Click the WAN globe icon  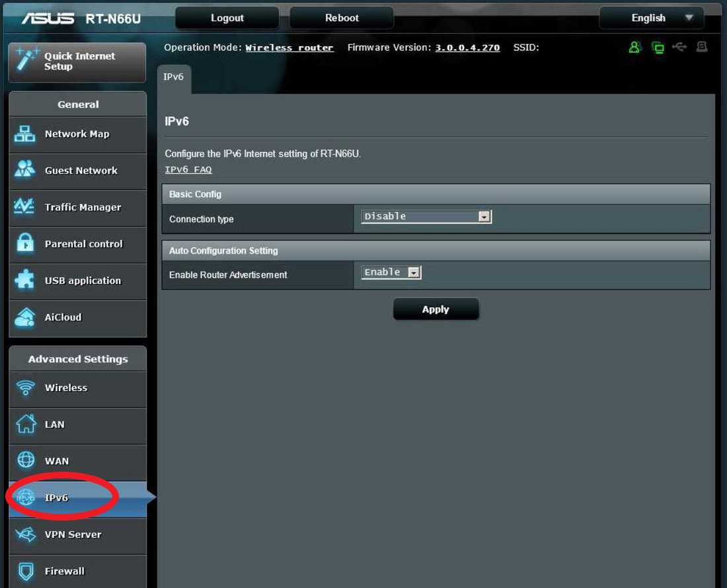click(26, 460)
